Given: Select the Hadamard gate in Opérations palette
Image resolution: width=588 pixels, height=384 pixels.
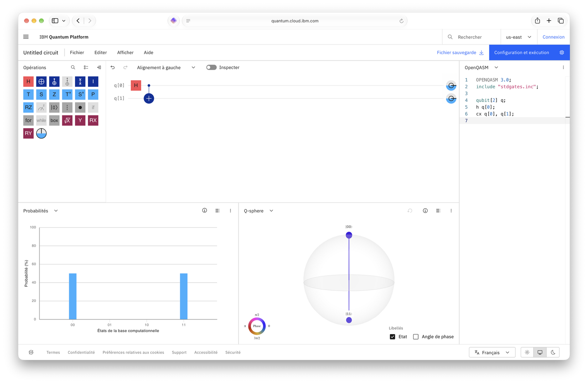Looking at the screenshot, I should pos(28,82).
